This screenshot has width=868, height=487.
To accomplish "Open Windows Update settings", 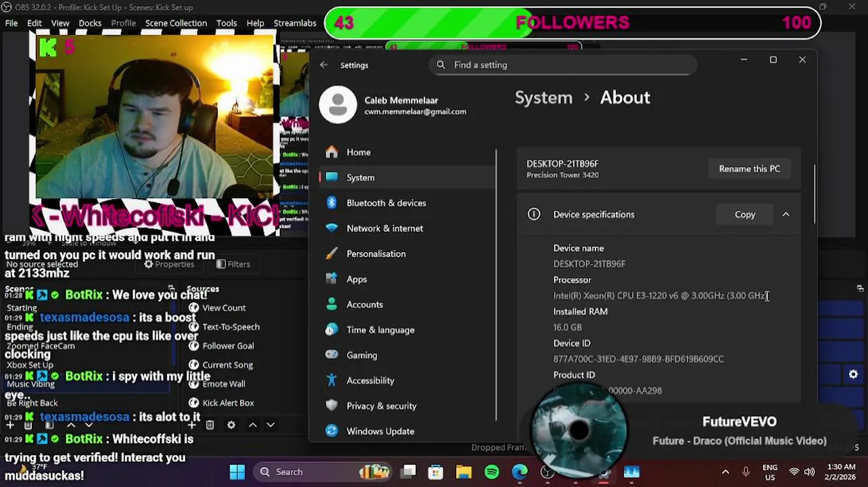I will pyautogui.click(x=408, y=431).
